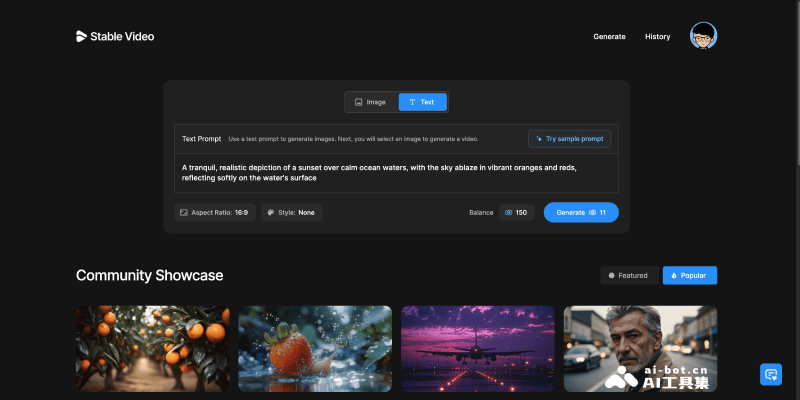Click Try sample prompt button
800x400 pixels.
(569, 139)
